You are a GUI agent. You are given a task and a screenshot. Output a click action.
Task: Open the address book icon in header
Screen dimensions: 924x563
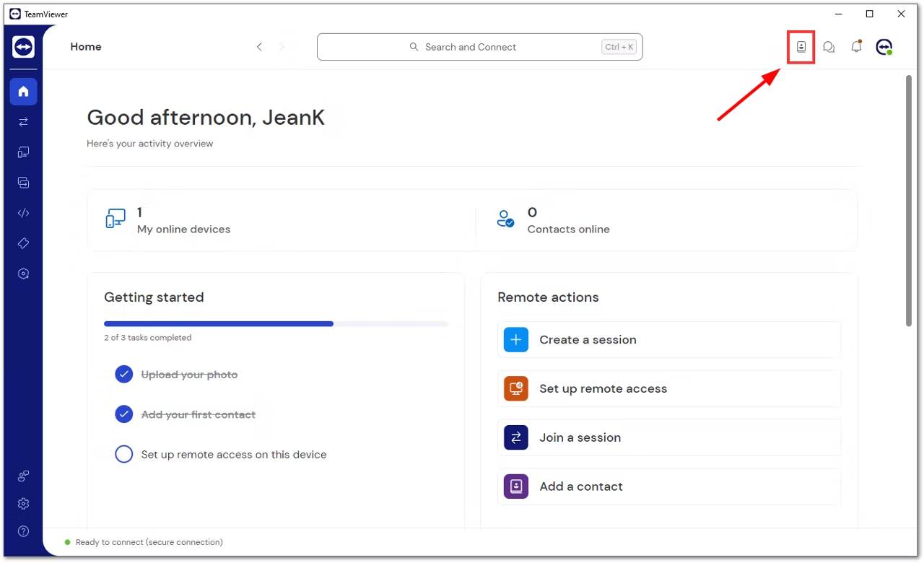point(801,47)
